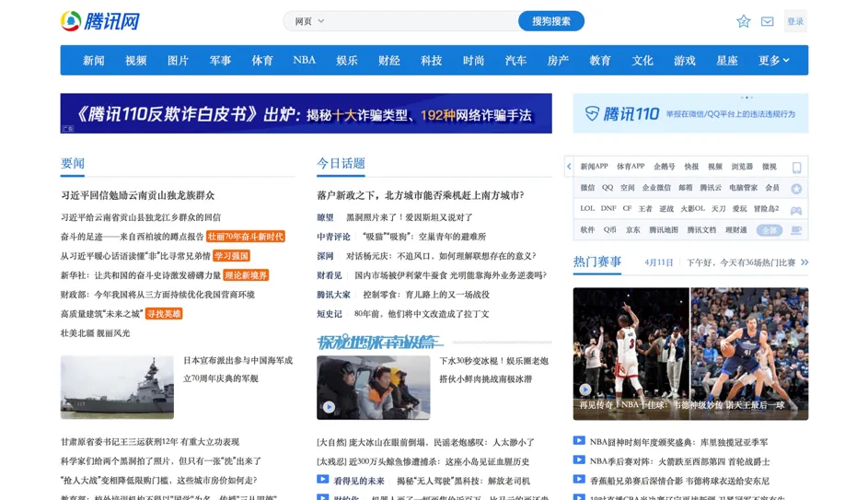Play the Antarctic ice-diving video thumbnail
Viewport: 868px width, 500px height.
click(373, 387)
